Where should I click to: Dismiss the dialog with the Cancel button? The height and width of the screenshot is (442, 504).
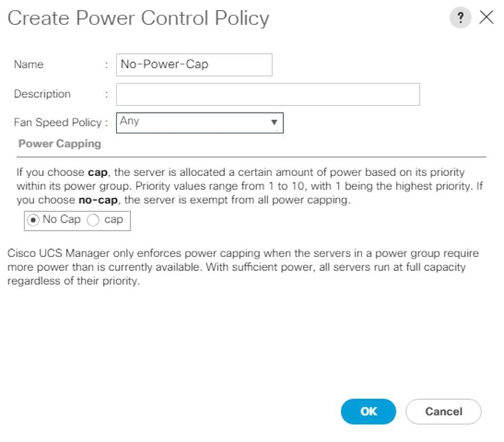click(444, 411)
